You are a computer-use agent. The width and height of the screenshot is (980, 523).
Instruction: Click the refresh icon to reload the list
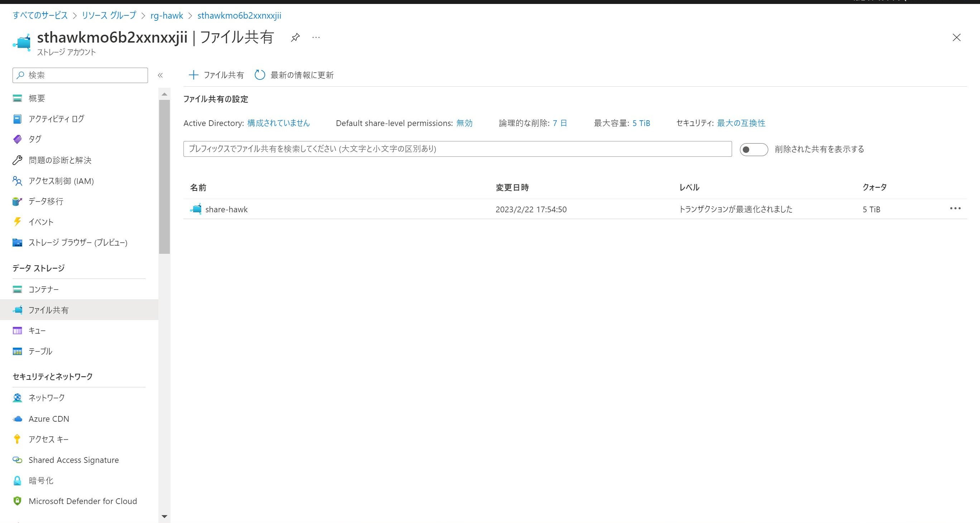(260, 75)
